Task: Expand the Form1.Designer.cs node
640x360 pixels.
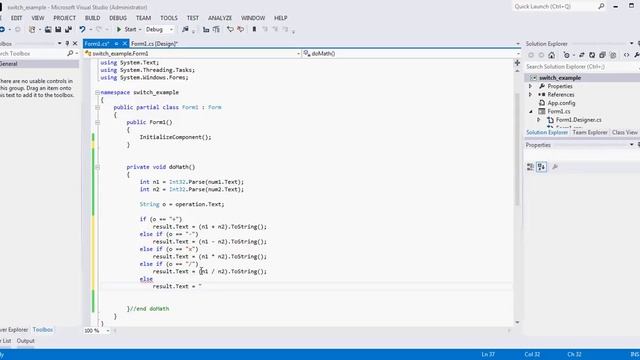Action: [539, 120]
